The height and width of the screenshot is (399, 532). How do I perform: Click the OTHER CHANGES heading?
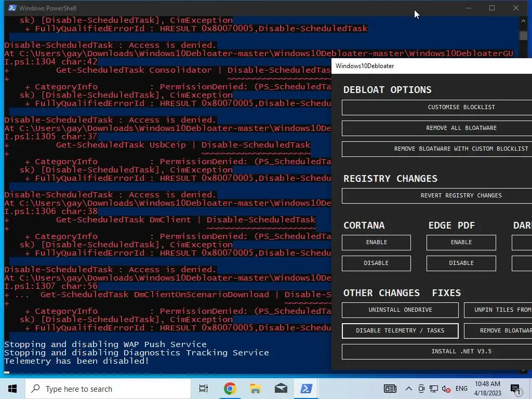tap(381, 293)
